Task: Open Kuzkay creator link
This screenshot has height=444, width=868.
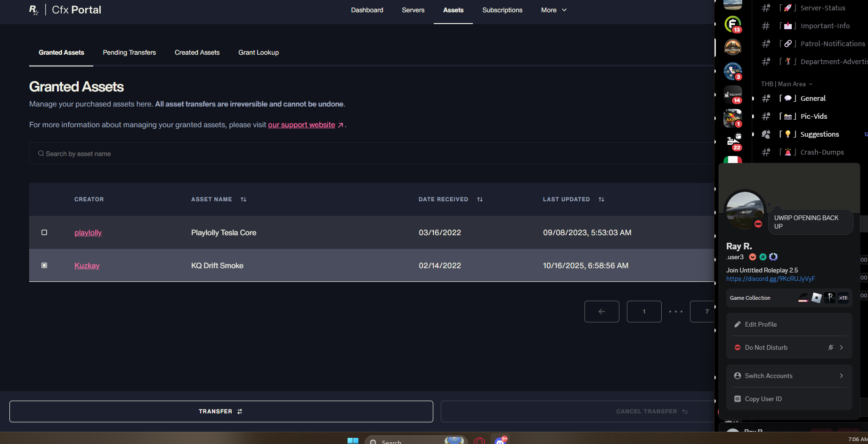Action: [87, 265]
